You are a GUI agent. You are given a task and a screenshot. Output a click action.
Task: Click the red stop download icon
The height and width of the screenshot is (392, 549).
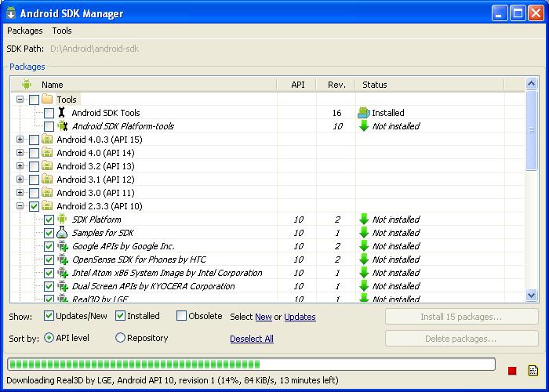point(512,371)
